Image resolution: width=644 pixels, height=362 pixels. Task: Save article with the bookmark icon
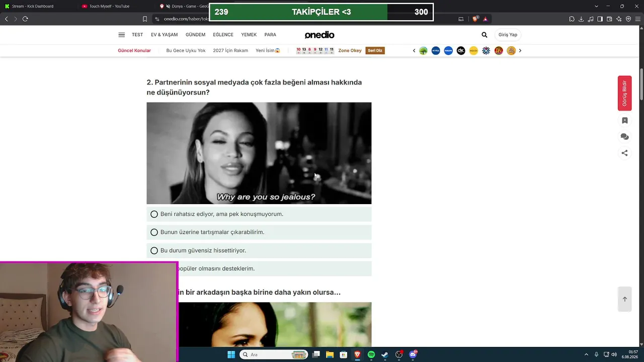pyautogui.click(x=624, y=121)
